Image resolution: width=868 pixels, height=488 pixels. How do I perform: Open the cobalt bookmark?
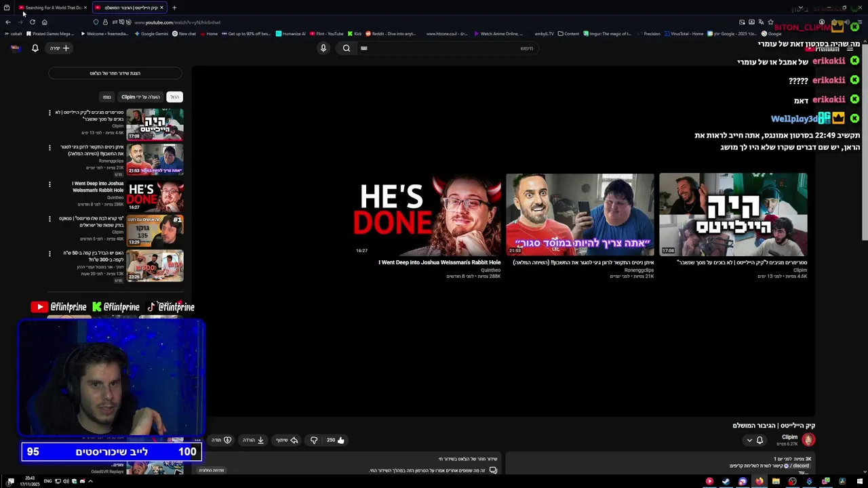pyautogui.click(x=14, y=34)
